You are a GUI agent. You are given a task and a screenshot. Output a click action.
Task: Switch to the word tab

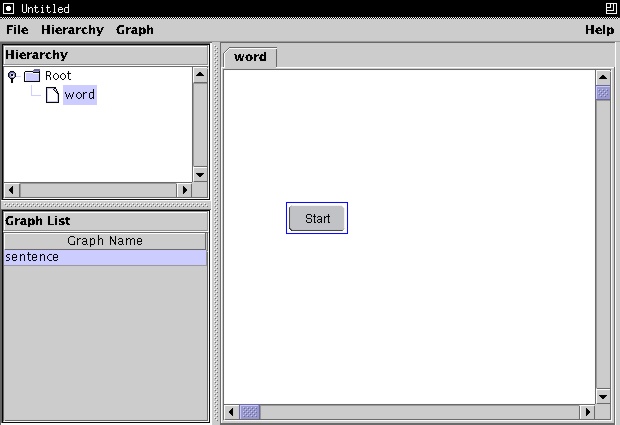(x=250, y=57)
